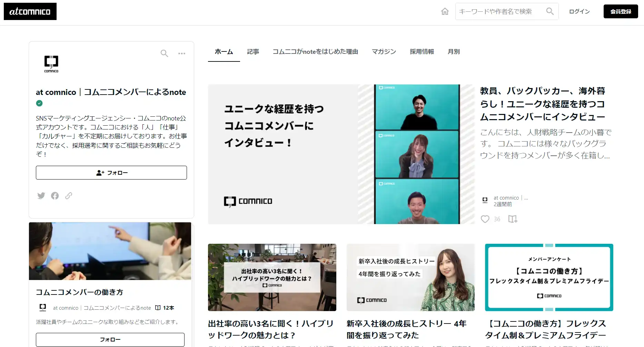
Task: Open the 新卒入社後の成長ヒストリー article title
Action: coord(406,329)
